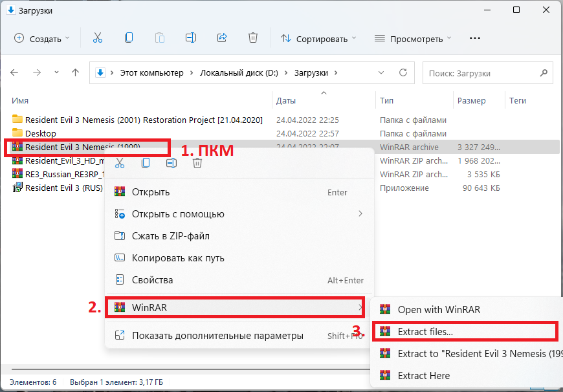Image resolution: width=563 pixels, height=392 pixels.
Task: Click the Desktop folder icon
Action: [x=17, y=133]
